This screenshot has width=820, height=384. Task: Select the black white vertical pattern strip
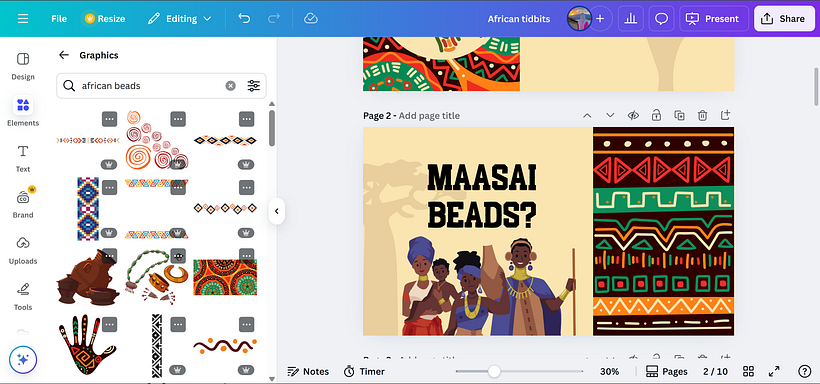[157, 345]
